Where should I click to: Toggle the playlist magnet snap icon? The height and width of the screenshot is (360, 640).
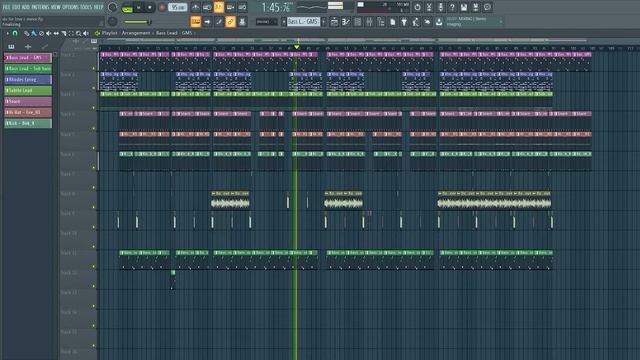(15, 33)
